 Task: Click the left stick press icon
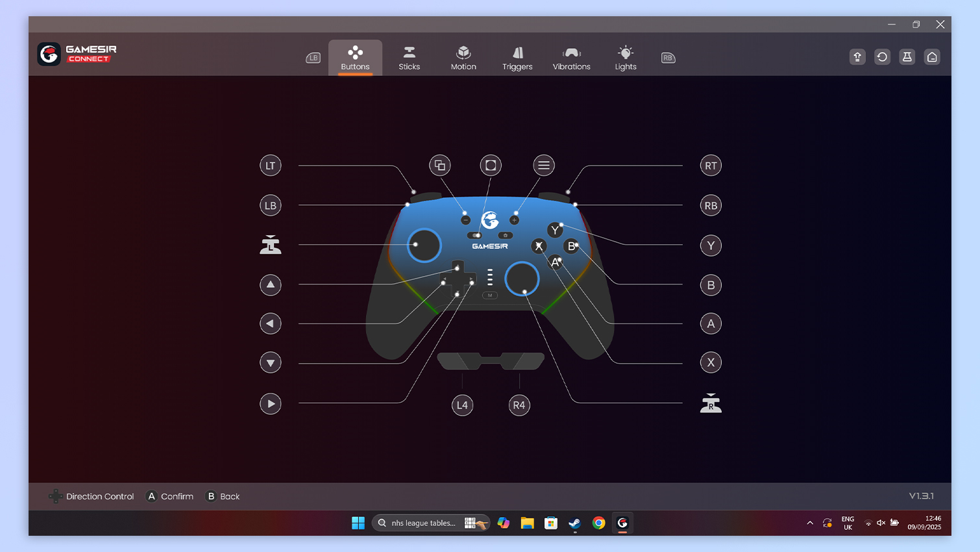pos(271,245)
